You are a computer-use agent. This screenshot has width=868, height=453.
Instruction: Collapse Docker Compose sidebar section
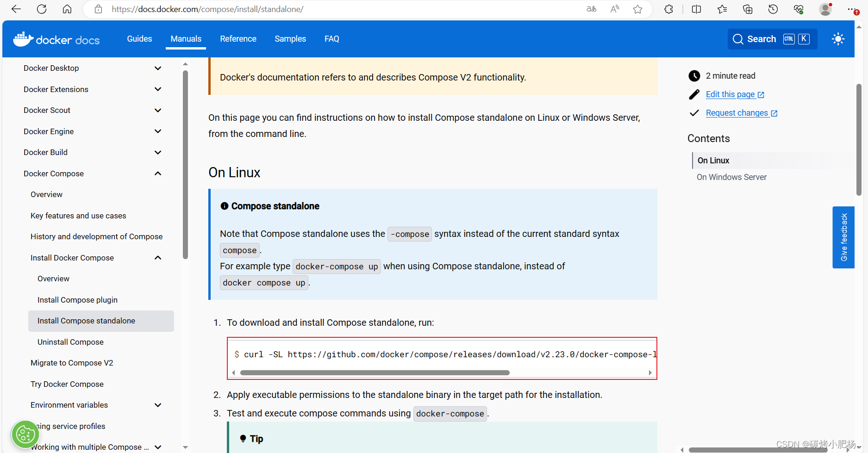(x=158, y=174)
